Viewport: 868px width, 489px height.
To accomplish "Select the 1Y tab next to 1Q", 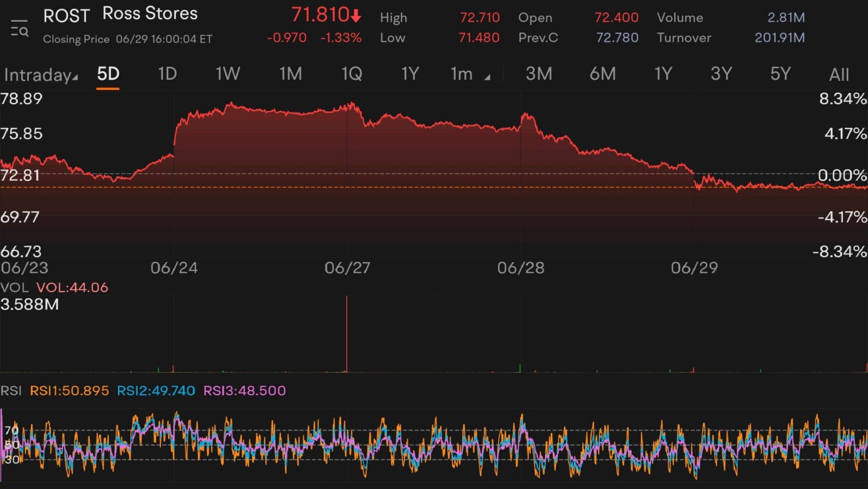I will click(410, 74).
